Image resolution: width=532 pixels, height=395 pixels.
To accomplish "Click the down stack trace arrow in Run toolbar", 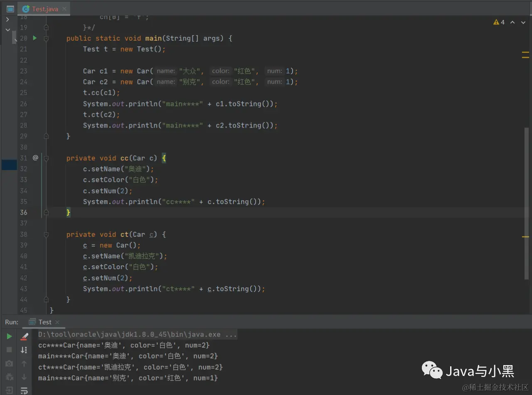I will (24, 377).
